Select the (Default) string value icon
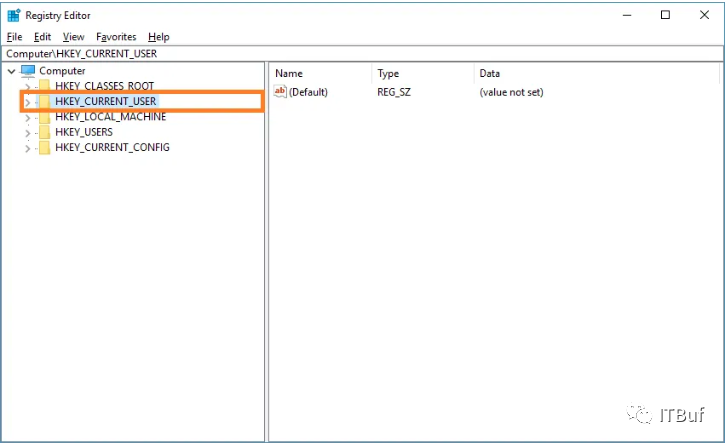The width and height of the screenshot is (727, 445). coord(281,91)
